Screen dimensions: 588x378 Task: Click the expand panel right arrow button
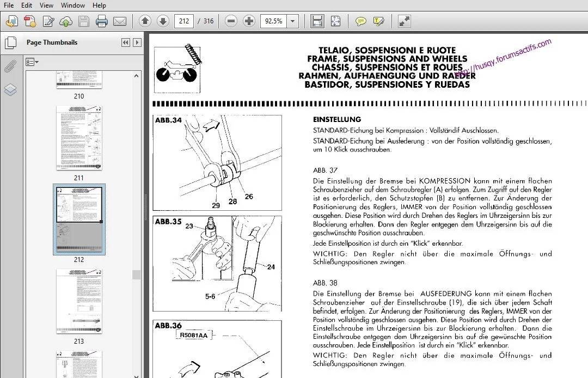click(137, 42)
